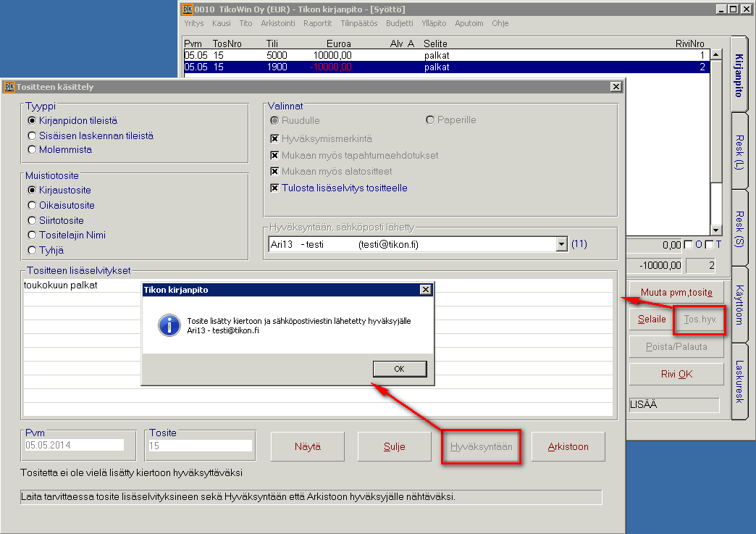
Task: Click the app icon in the TikoWin Oy main title bar
Action: [188, 9]
